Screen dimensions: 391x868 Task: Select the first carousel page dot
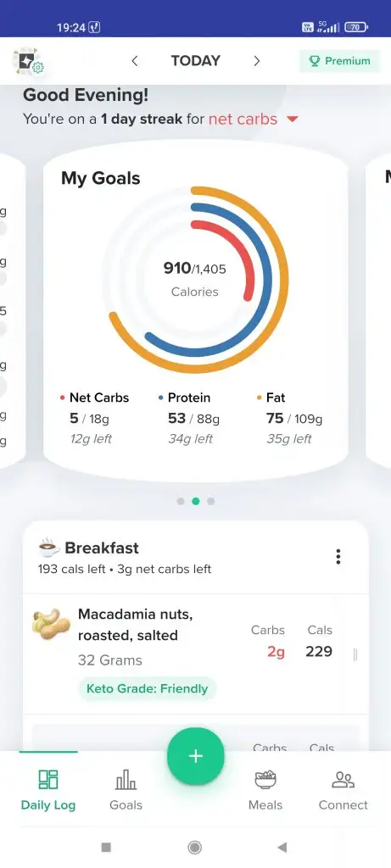tap(181, 502)
